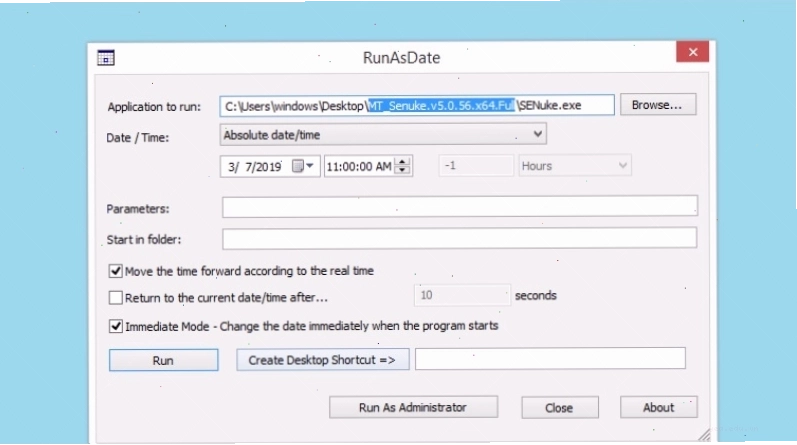Click the Close button

[560, 408]
